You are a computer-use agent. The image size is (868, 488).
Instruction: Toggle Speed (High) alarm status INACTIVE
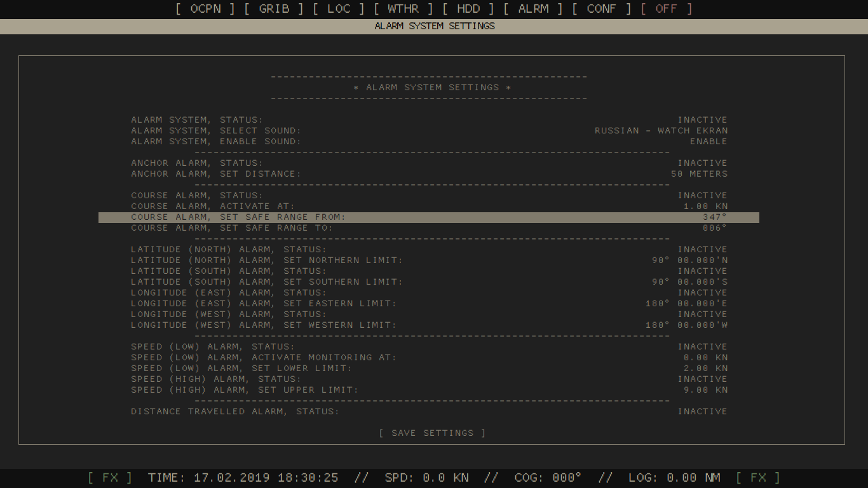click(x=702, y=379)
